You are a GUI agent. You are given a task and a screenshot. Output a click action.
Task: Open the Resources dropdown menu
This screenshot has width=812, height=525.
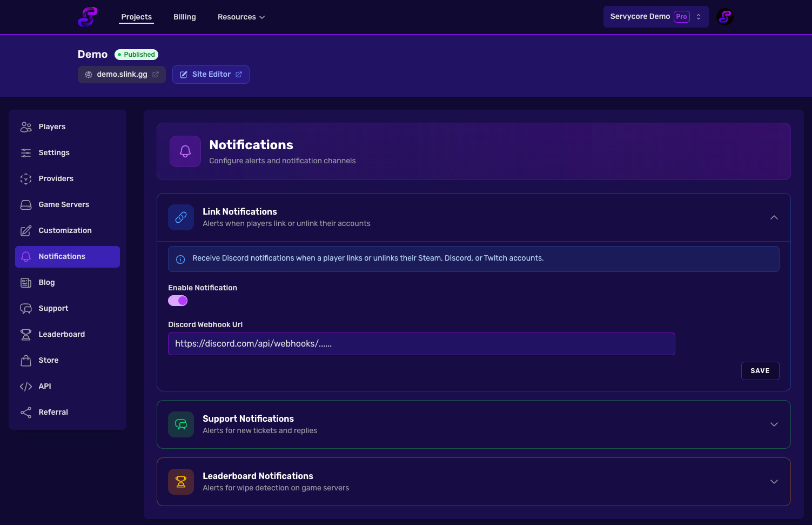click(240, 17)
